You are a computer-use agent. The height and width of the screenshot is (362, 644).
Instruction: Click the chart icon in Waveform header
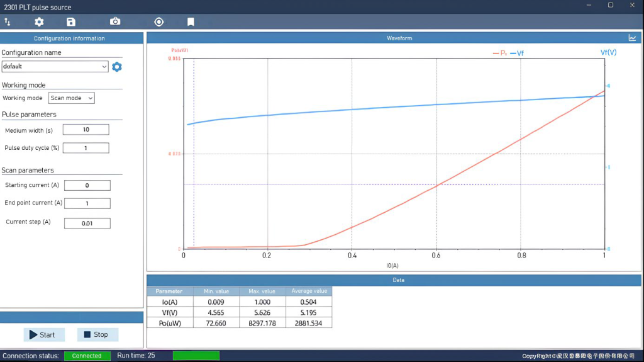pos(632,38)
